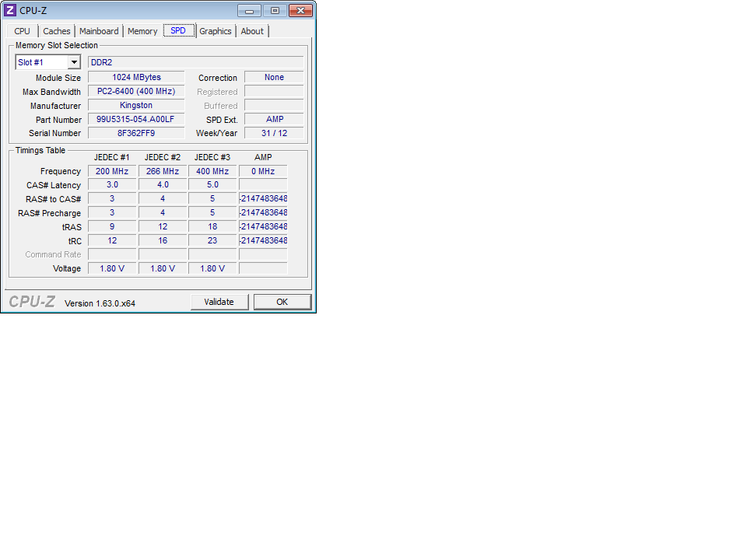The height and width of the screenshot is (560, 747).
Task: Select CAS# Latency value 4.0
Action: pyautogui.click(x=163, y=185)
